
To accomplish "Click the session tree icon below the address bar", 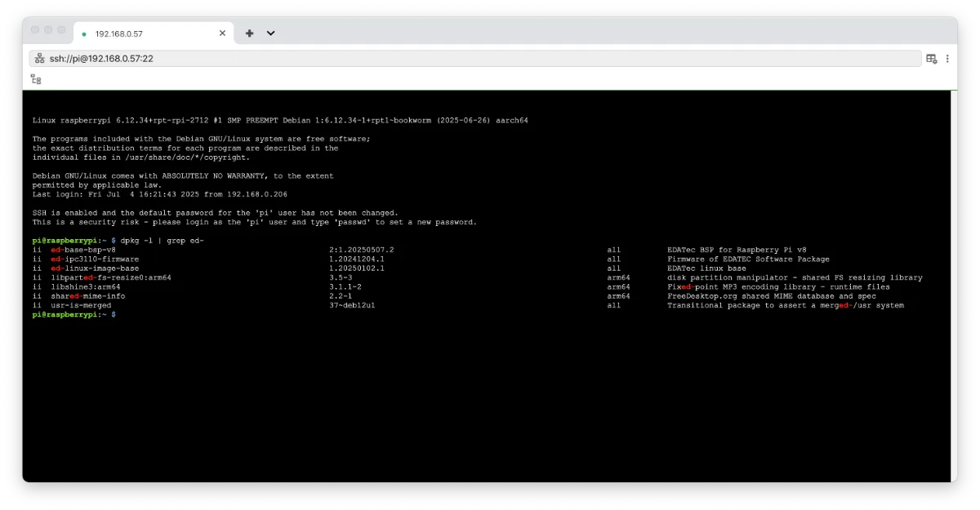I will coord(36,79).
